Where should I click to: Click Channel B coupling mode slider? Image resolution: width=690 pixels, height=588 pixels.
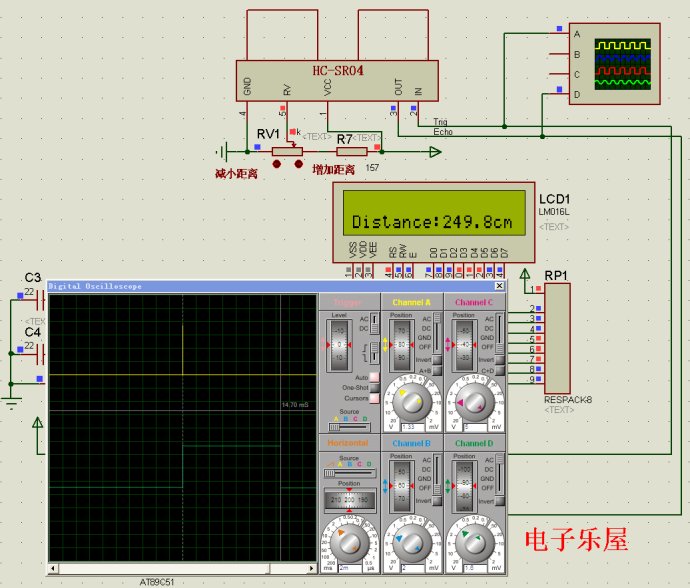[x=437, y=474]
